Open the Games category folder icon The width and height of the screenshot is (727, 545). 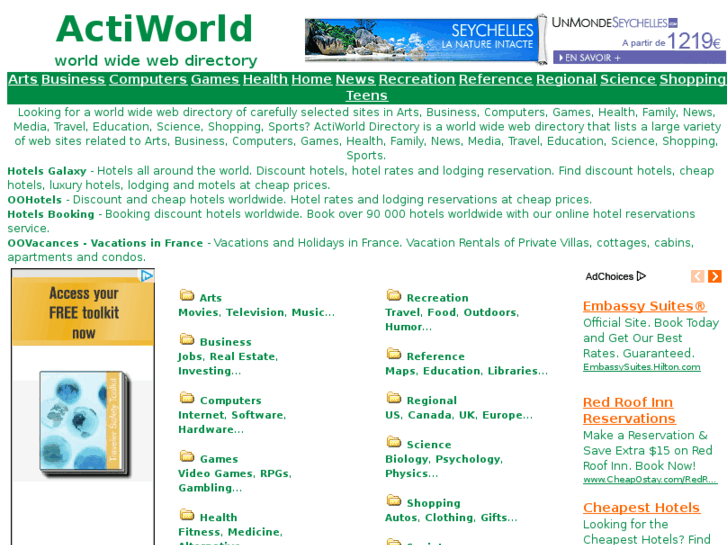[x=187, y=456]
